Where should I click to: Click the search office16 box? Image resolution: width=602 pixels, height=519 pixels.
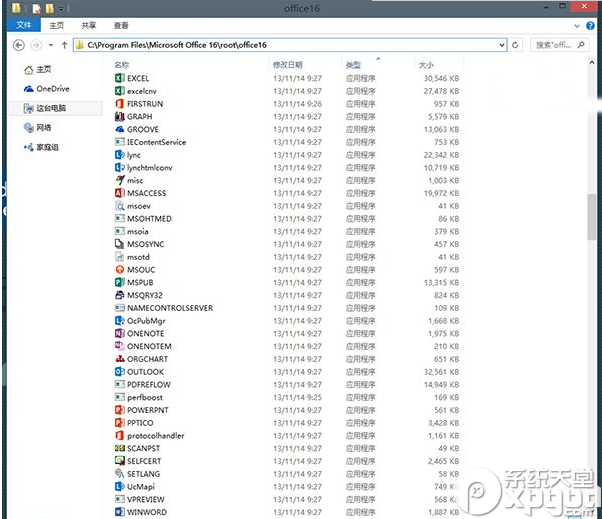click(559, 45)
